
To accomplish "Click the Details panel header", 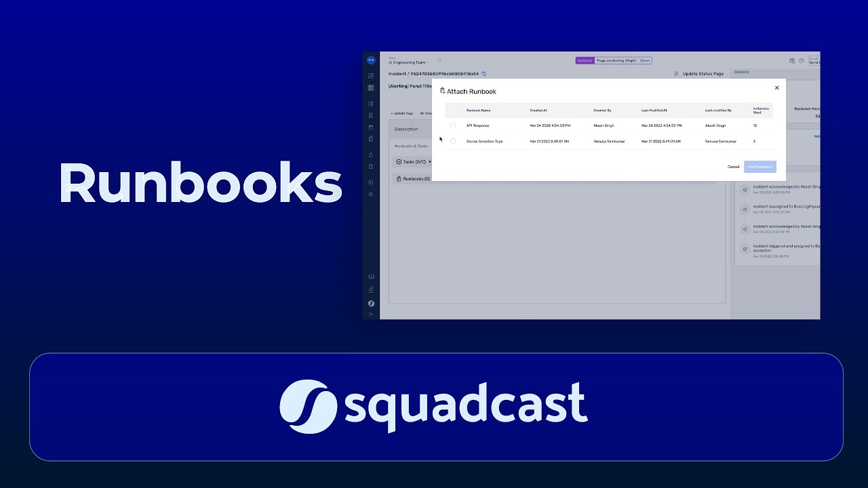I will pos(742,72).
